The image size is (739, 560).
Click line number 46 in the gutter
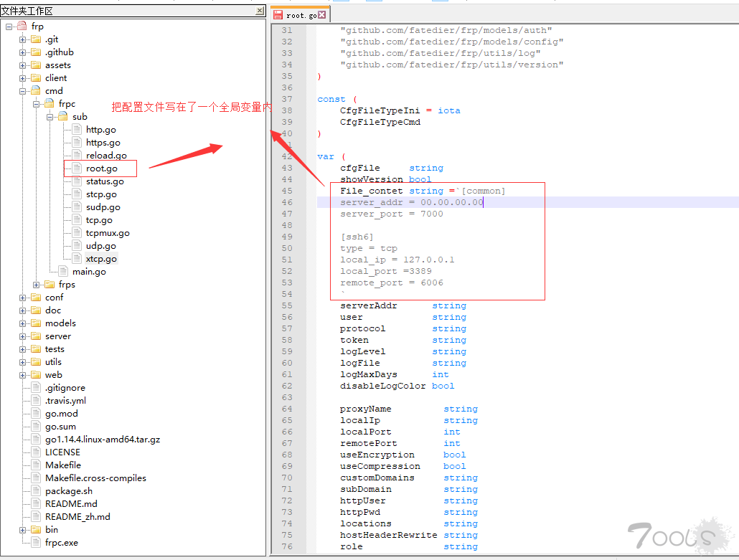tap(287, 202)
